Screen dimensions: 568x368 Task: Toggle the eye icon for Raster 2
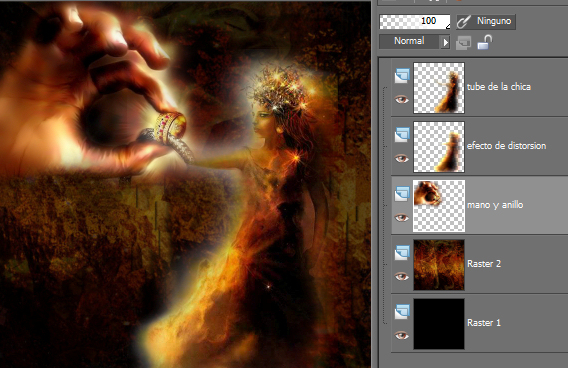click(x=401, y=277)
